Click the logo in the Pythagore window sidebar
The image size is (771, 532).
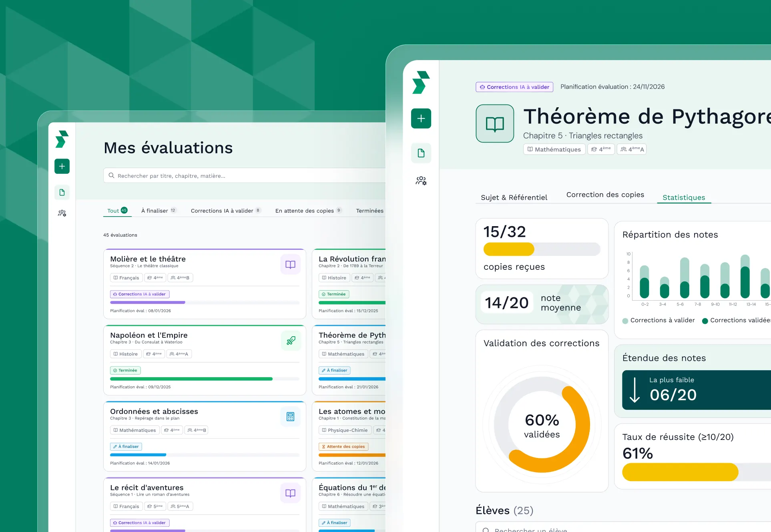(421, 82)
